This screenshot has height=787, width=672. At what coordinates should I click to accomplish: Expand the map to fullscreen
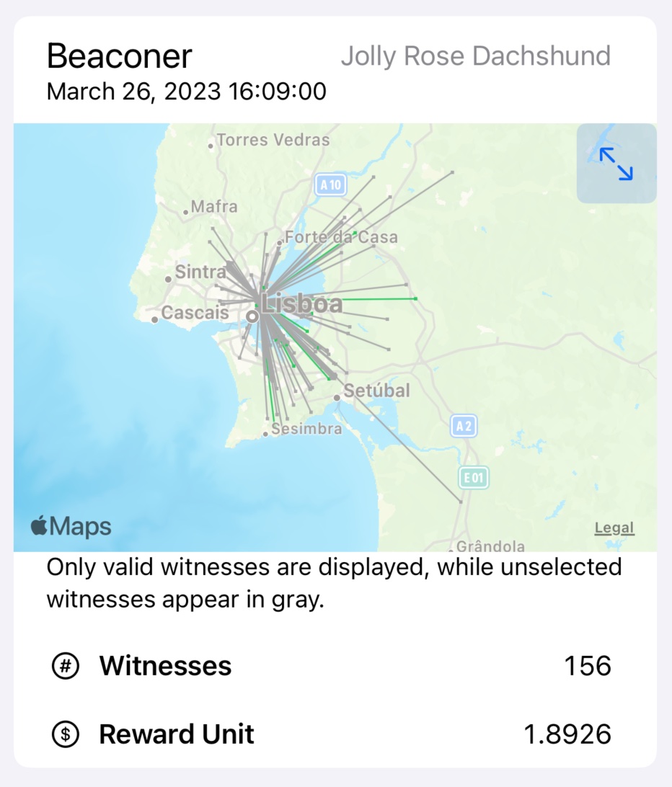tap(616, 163)
